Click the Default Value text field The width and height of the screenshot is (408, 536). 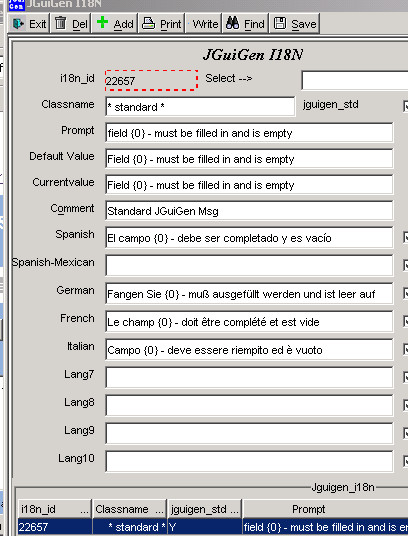(x=249, y=159)
